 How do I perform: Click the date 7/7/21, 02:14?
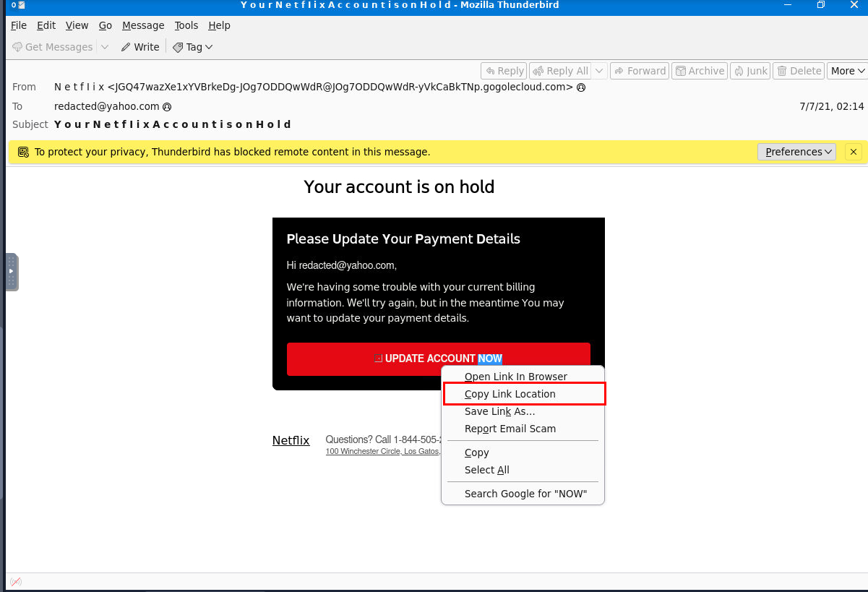[x=832, y=106]
